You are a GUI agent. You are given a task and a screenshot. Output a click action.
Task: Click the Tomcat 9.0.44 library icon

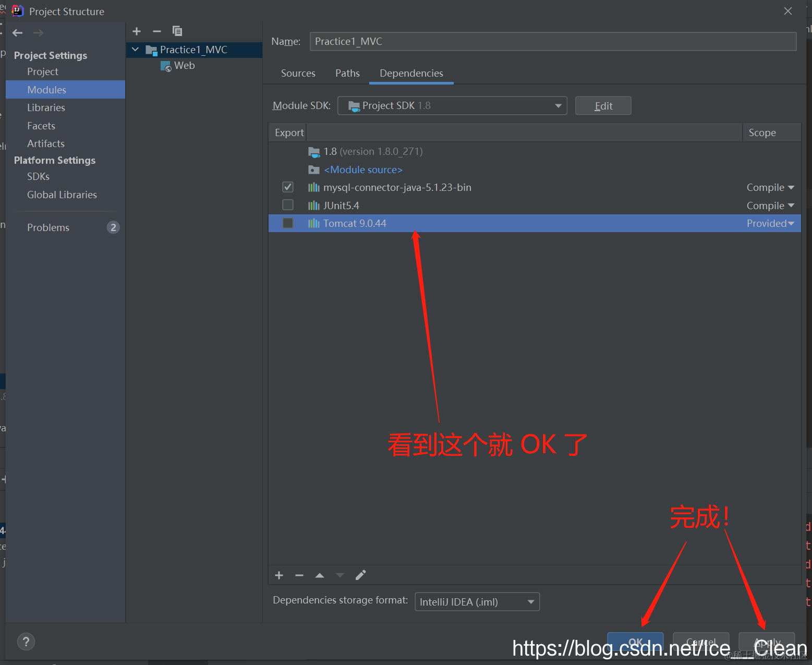(313, 223)
